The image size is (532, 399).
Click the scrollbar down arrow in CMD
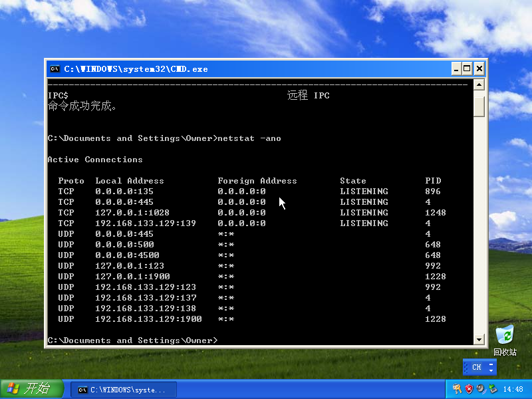click(x=479, y=339)
